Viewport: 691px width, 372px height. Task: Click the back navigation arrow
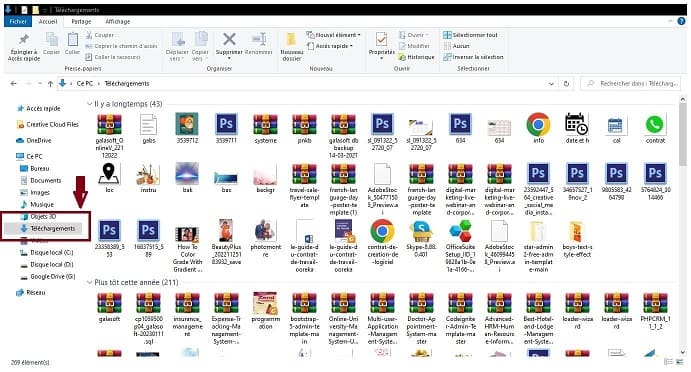(14, 84)
